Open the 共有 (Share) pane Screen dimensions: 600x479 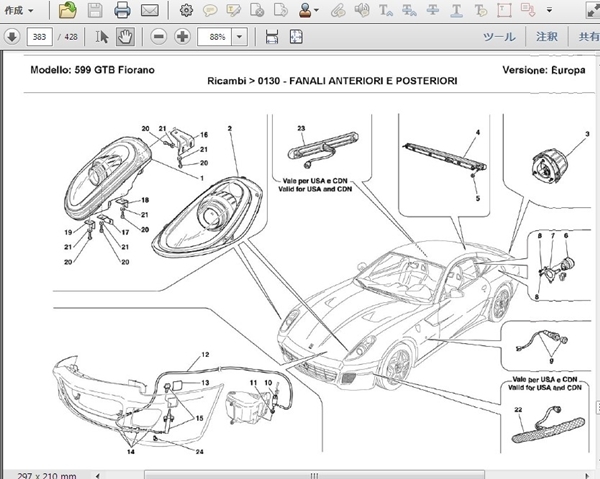[589, 37]
